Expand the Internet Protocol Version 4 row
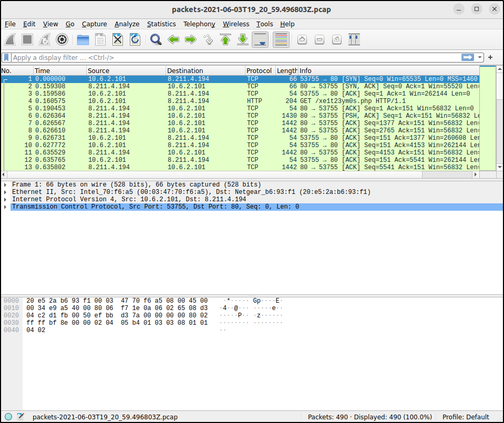504x423 pixels. pos(5,200)
